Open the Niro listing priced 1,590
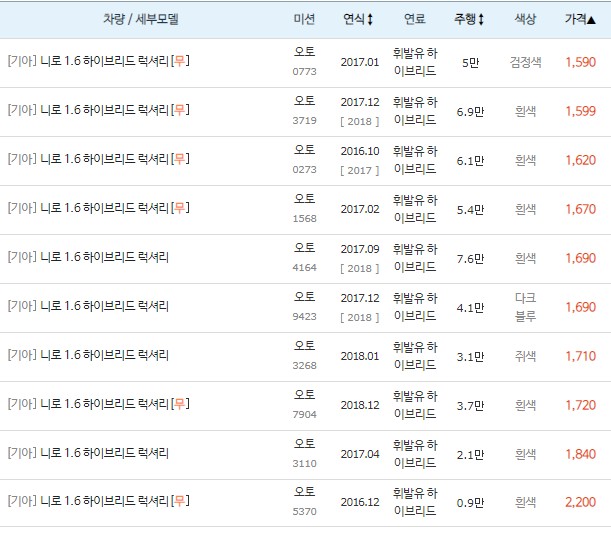 click(x=99, y=61)
